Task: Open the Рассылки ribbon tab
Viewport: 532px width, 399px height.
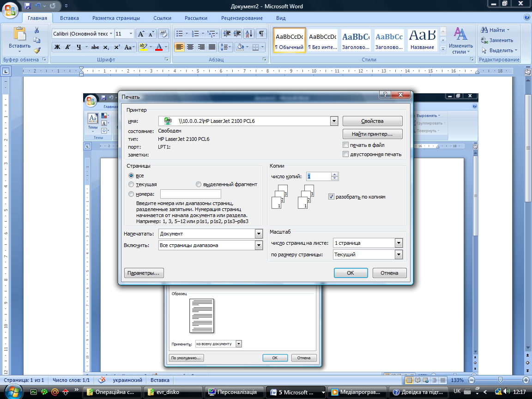Action: [196, 18]
